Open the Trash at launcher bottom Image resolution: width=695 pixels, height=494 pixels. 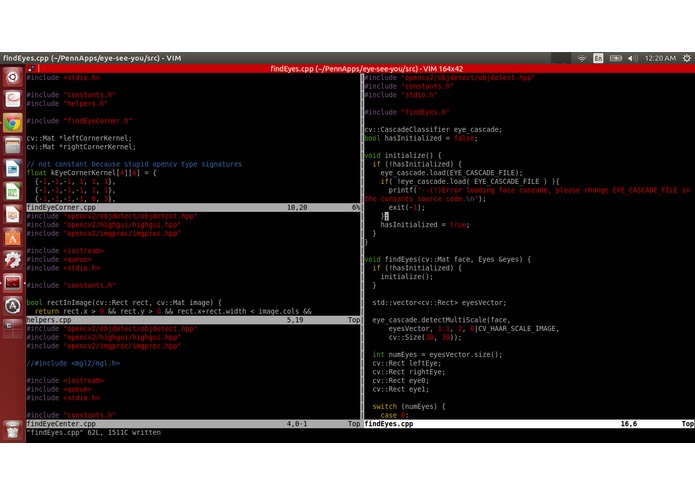pos(12,430)
